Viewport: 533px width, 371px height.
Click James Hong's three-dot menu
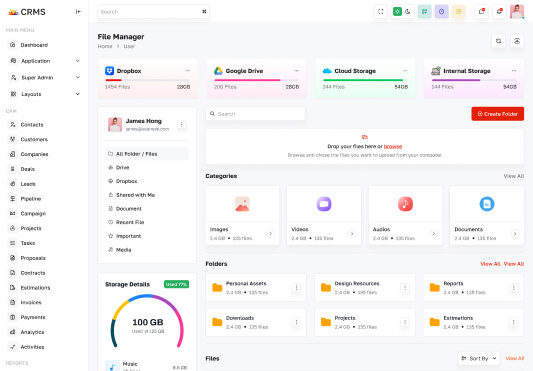(182, 124)
